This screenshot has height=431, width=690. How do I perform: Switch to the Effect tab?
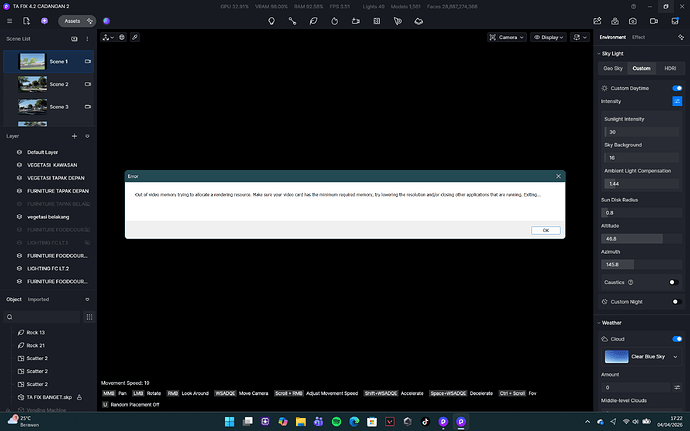coord(639,37)
